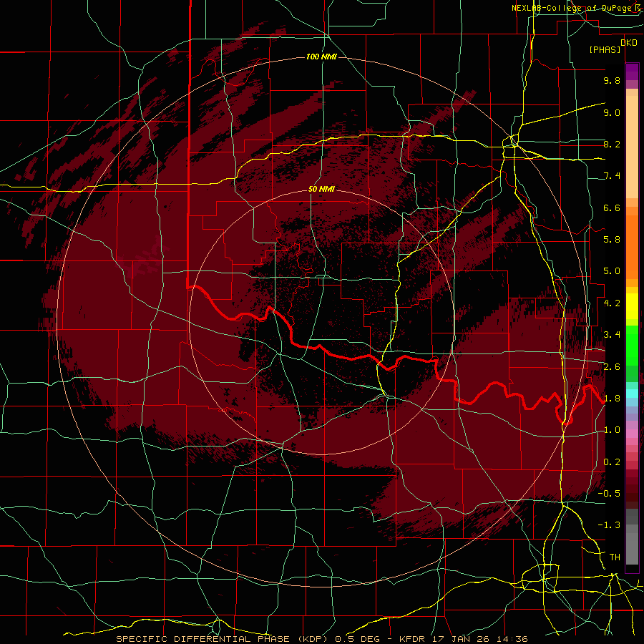Click the 9.8 legend value

[612, 80]
